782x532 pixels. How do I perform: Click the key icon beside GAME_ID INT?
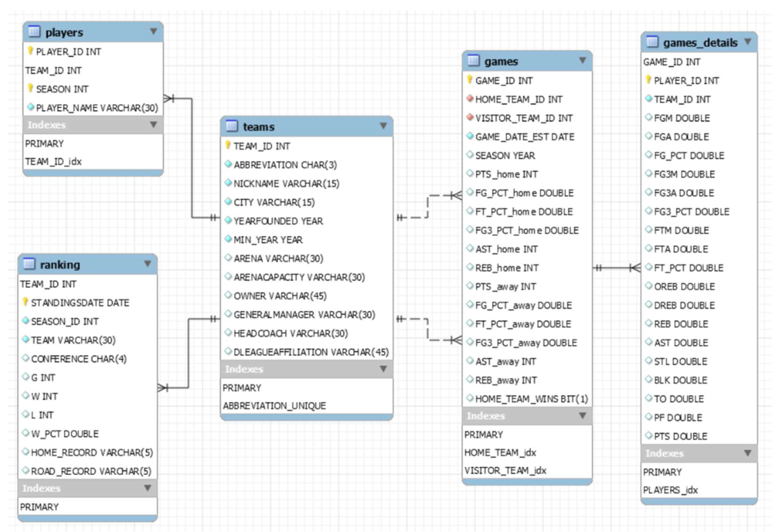[470, 81]
